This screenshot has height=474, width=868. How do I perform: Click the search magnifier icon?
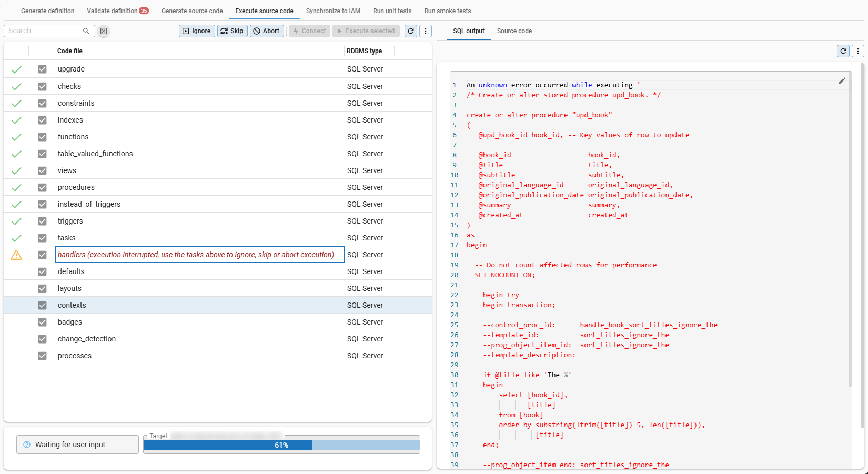[x=86, y=31]
